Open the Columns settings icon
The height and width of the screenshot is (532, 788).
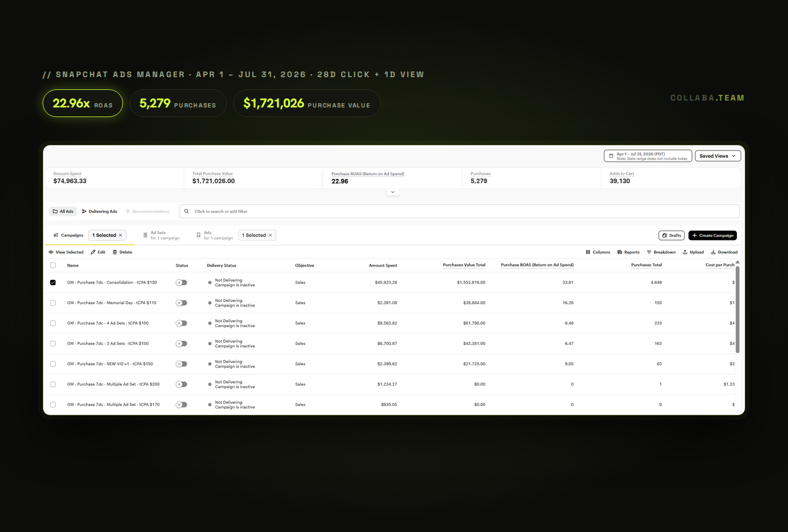(588, 252)
